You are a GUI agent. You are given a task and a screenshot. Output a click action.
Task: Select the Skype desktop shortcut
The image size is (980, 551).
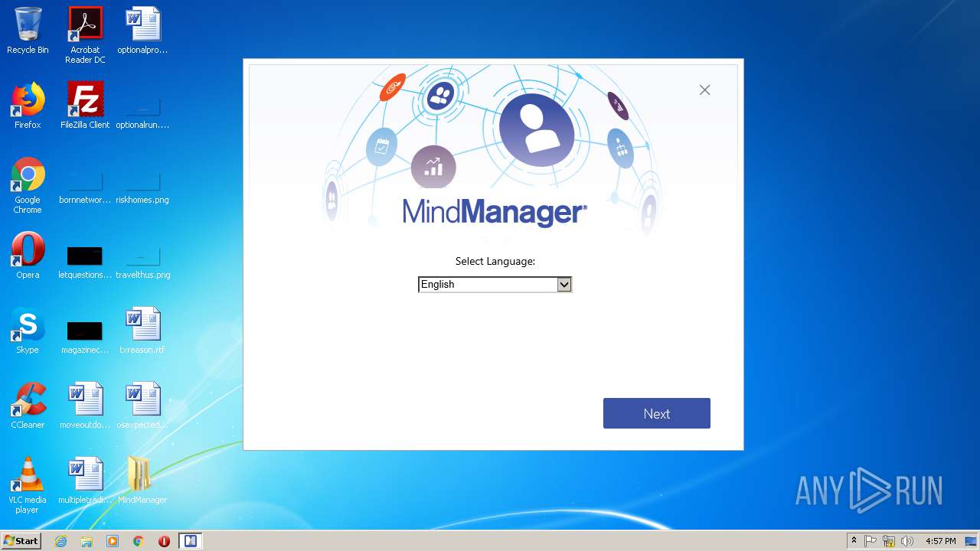[28, 331]
